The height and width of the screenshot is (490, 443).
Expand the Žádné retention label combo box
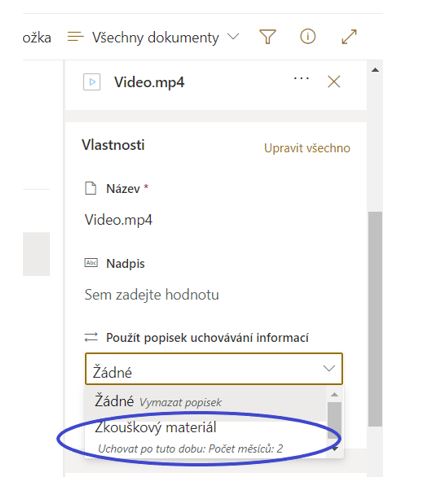214,369
